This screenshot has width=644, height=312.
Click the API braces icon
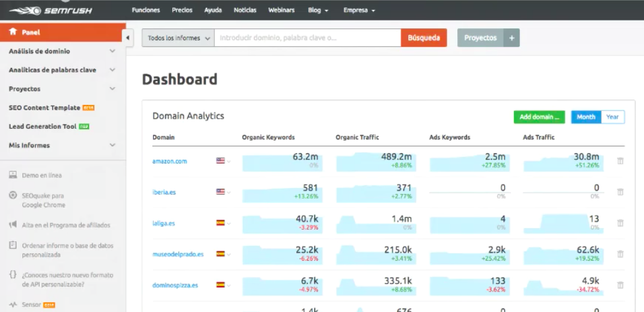[13, 274]
